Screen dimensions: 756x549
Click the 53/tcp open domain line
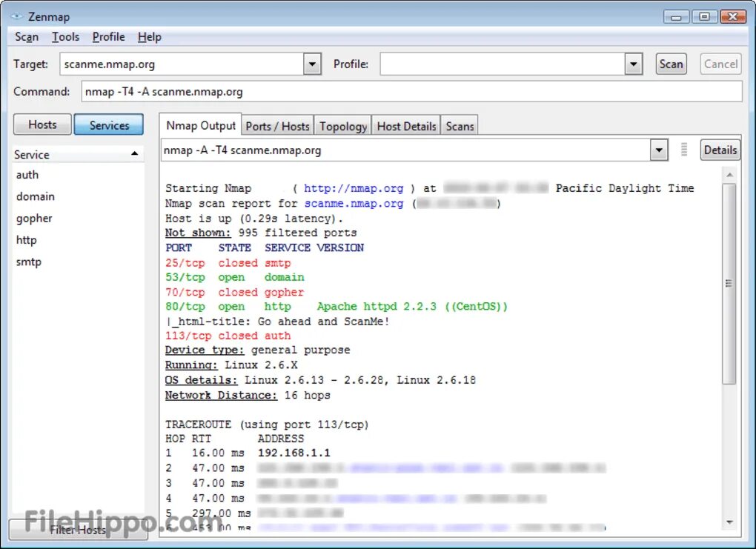coord(235,278)
